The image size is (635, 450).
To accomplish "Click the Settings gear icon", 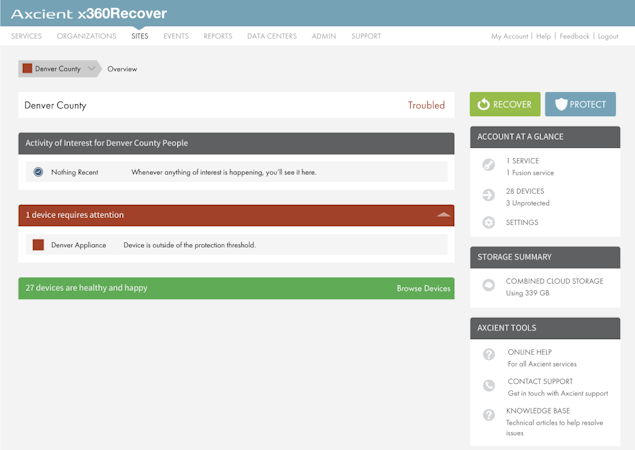I will click(x=488, y=222).
